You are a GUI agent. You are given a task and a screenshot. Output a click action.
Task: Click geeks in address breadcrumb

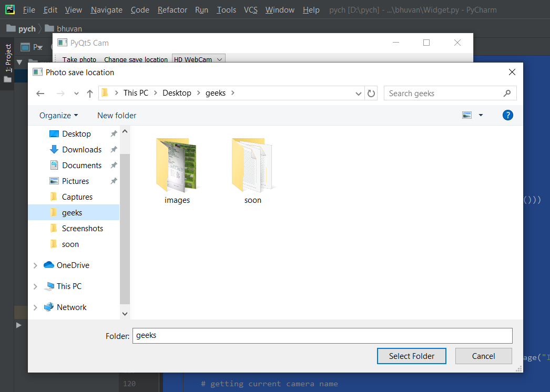point(216,93)
